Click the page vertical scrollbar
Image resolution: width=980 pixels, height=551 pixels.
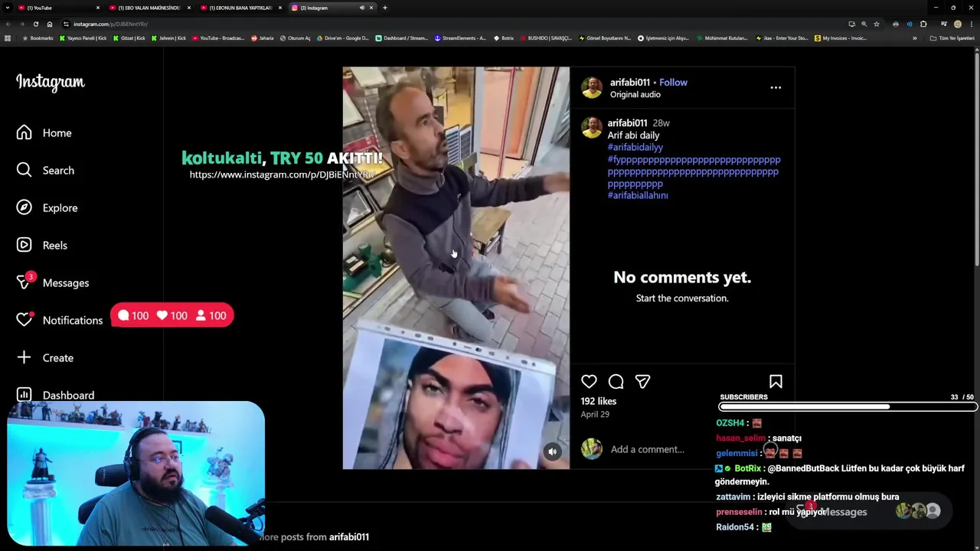click(976, 157)
